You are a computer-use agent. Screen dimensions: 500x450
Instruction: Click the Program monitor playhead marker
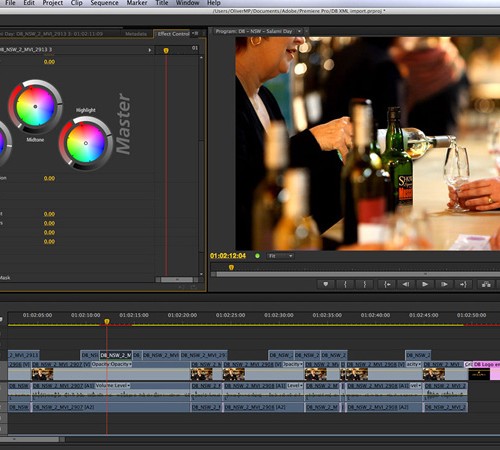point(231,267)
